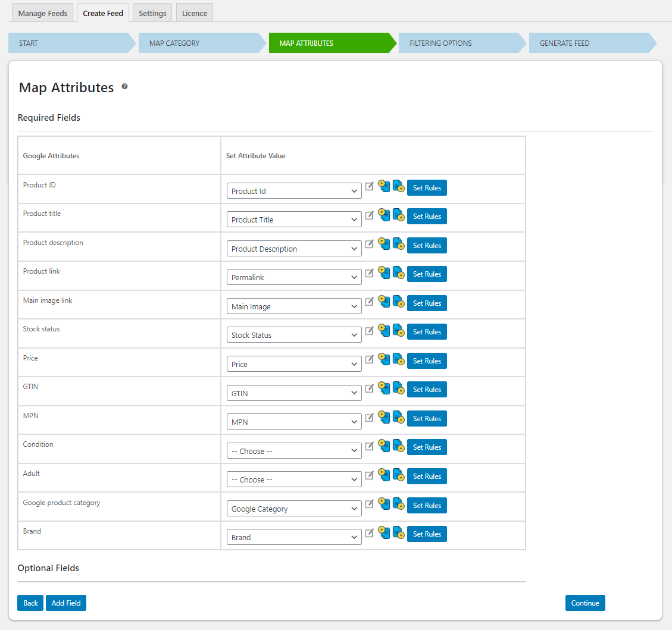Open the Adult attribute dropdown
The height and width of the screenshot is (630, 672).
click(x=294, y=479)
